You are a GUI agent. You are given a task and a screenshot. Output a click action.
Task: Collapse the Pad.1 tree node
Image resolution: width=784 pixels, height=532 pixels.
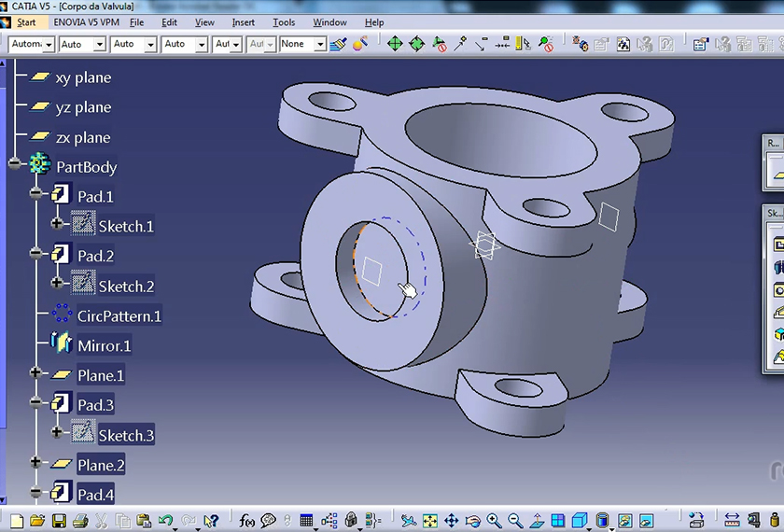[x=36, y=194]
